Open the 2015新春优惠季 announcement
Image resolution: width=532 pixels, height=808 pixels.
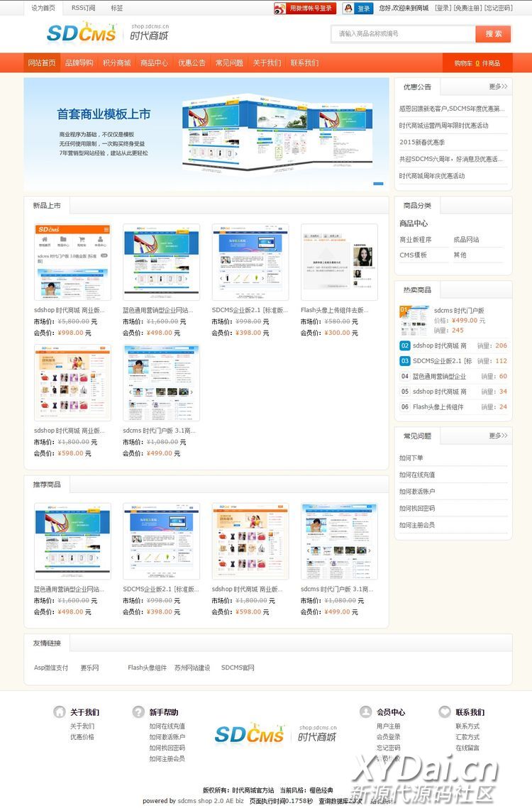point(422,142)
